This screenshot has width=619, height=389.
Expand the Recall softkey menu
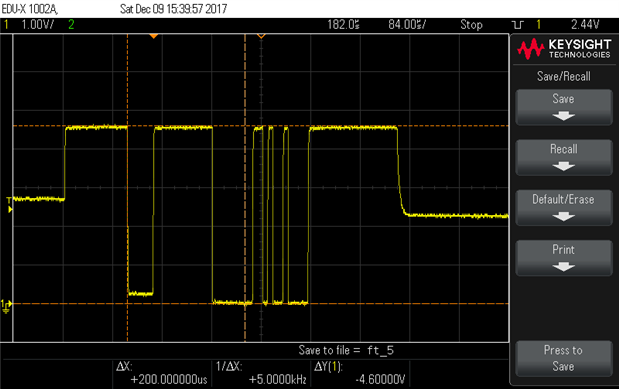pyautogui.click(x=564, y=158)
